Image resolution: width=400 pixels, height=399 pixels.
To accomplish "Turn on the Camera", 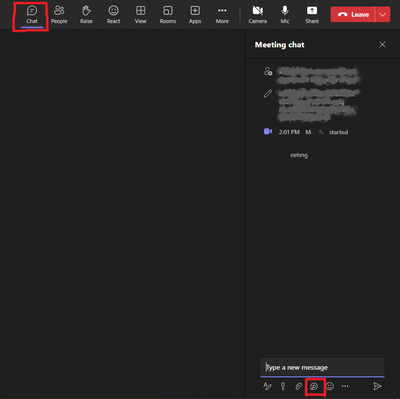I will (258, 15).
